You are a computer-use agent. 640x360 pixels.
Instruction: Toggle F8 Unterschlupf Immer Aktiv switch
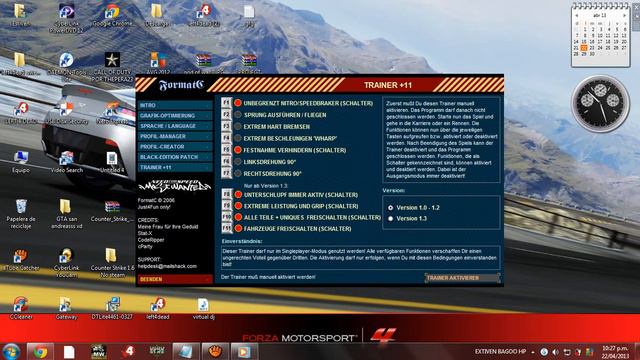tap(238, 195)
